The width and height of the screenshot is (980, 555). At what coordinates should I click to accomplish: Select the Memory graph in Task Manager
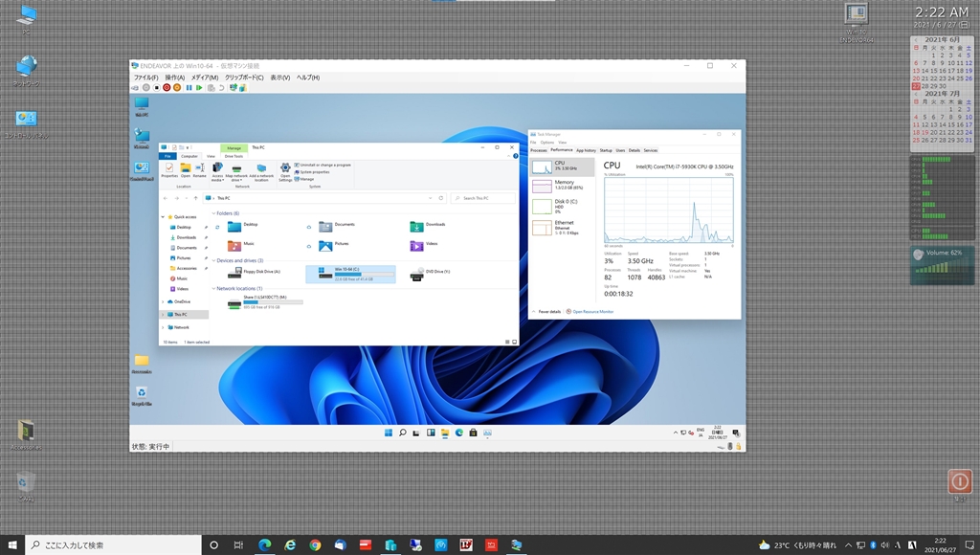(564, 185)
